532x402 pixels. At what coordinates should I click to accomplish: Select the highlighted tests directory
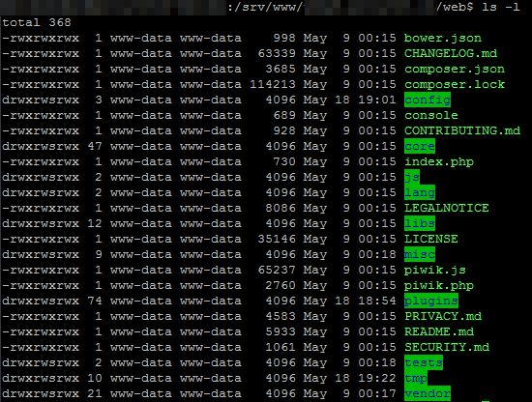coord(424,362)
